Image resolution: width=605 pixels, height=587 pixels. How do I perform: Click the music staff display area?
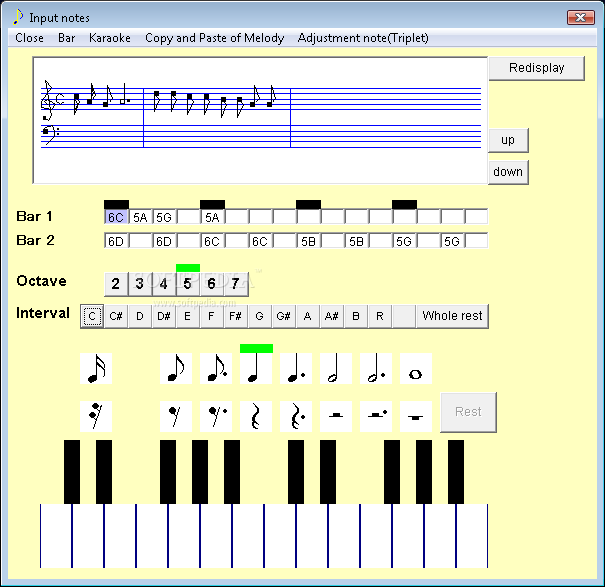click(x=260, y=120)
